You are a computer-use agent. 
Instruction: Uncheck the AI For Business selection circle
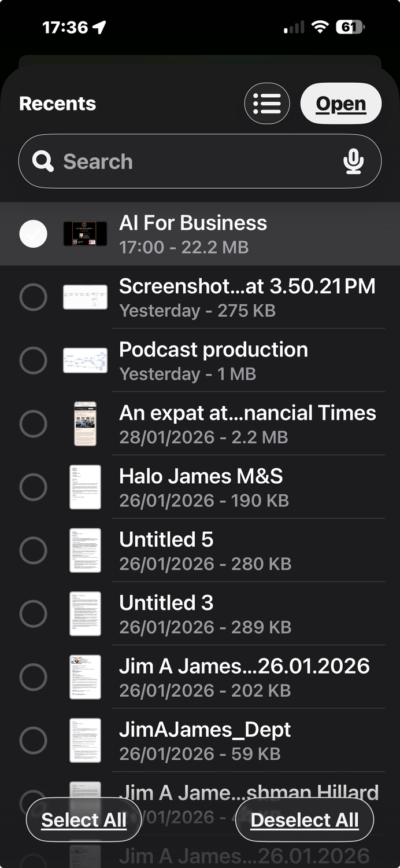pos(33,234)
